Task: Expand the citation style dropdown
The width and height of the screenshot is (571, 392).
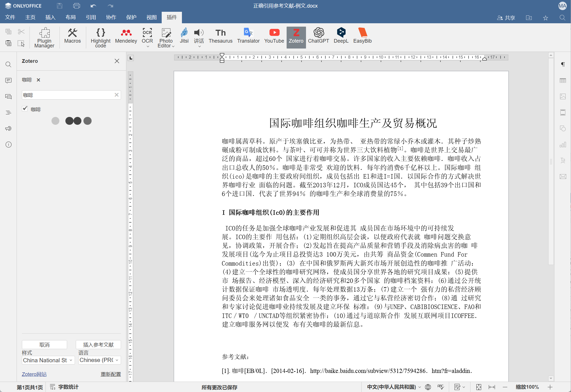Action: pos(48,360)
